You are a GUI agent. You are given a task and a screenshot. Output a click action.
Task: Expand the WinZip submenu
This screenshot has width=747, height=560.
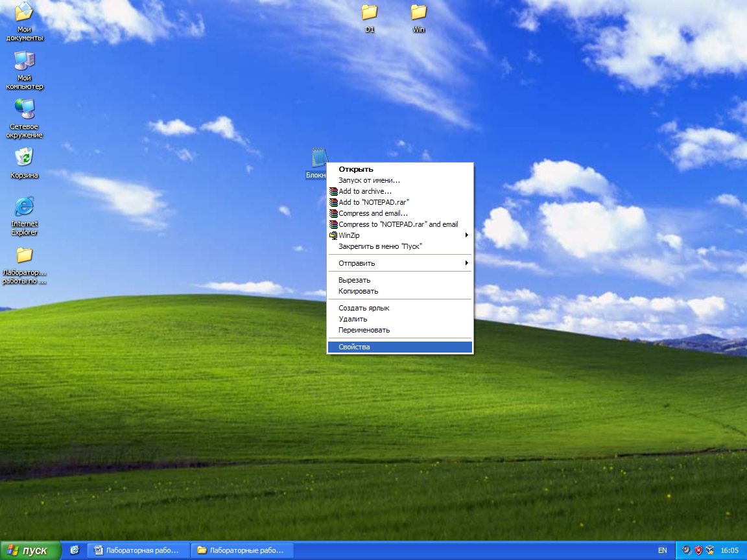pyautogui.click(x=400, y=235)
